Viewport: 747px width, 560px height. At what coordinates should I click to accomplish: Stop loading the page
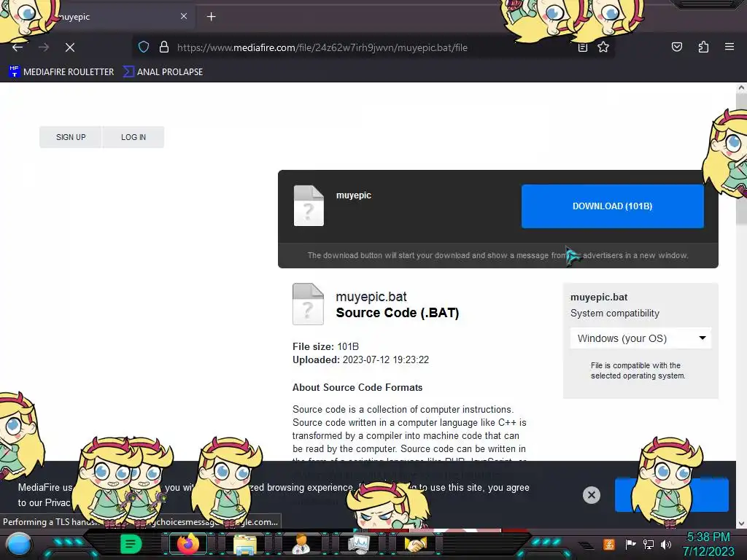[69, 47]
